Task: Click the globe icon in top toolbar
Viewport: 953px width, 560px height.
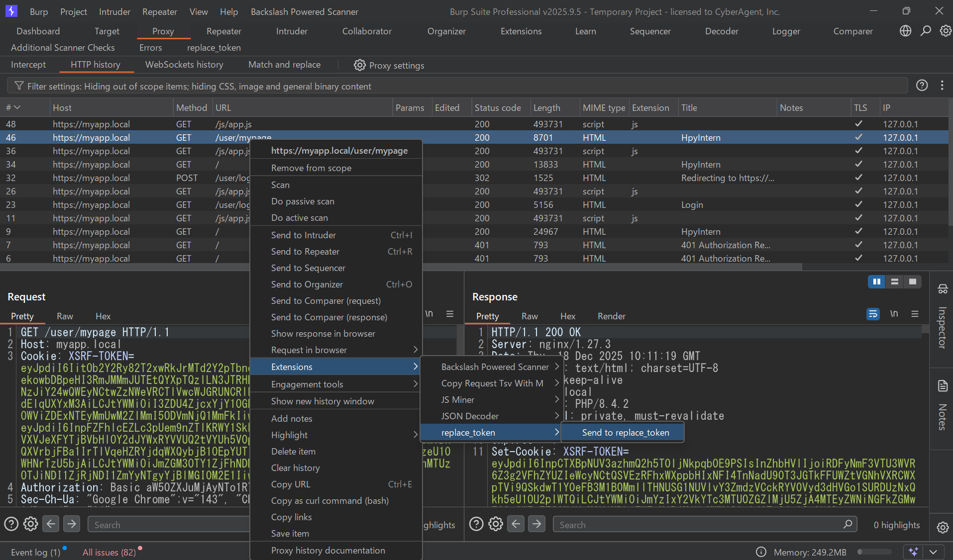Action: (x=905, y=31)
